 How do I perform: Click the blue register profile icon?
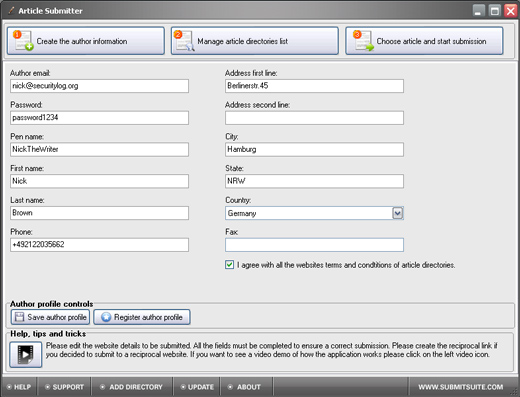click(x=106, y=317)
